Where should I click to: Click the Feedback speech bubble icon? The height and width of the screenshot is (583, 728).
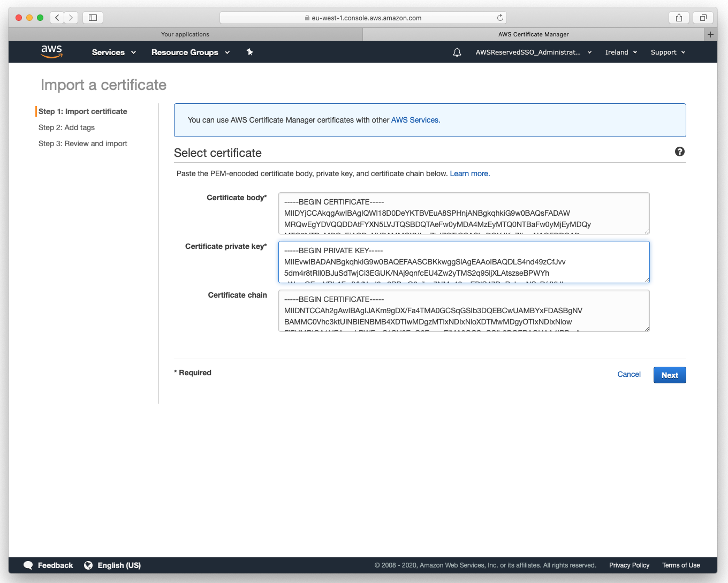point(28,565)
